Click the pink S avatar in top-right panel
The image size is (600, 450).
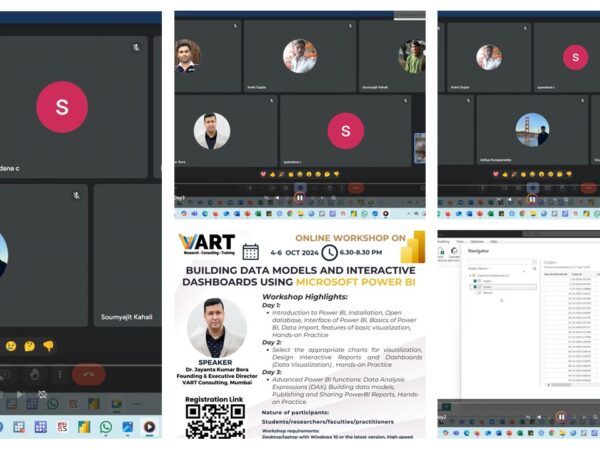click(x=576, y=57)
